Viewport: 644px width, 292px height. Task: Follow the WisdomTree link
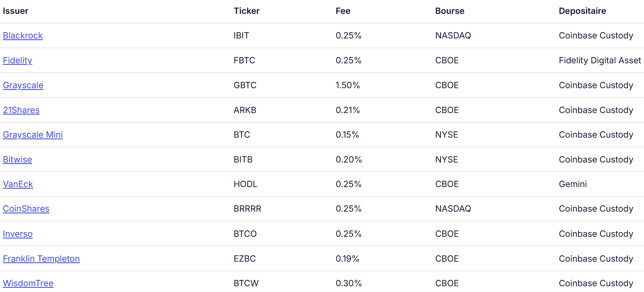[28, 283]
